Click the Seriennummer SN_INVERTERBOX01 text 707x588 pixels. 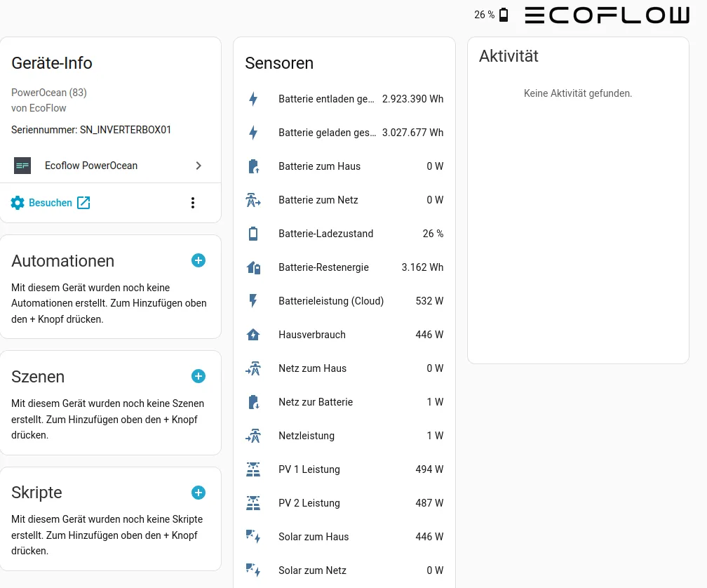coord(91,130)
